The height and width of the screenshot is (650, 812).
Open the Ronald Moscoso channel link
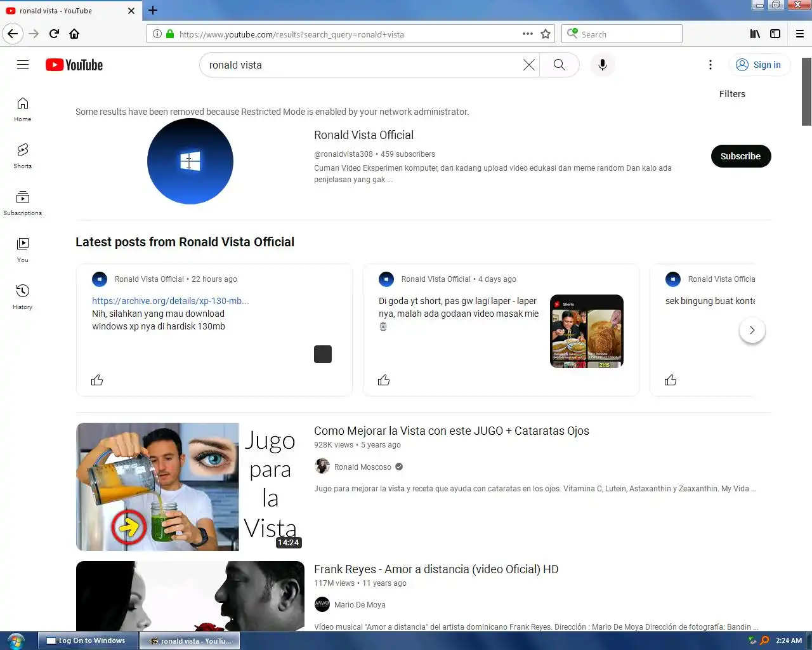pyautogui.click(x=362, y=467)
